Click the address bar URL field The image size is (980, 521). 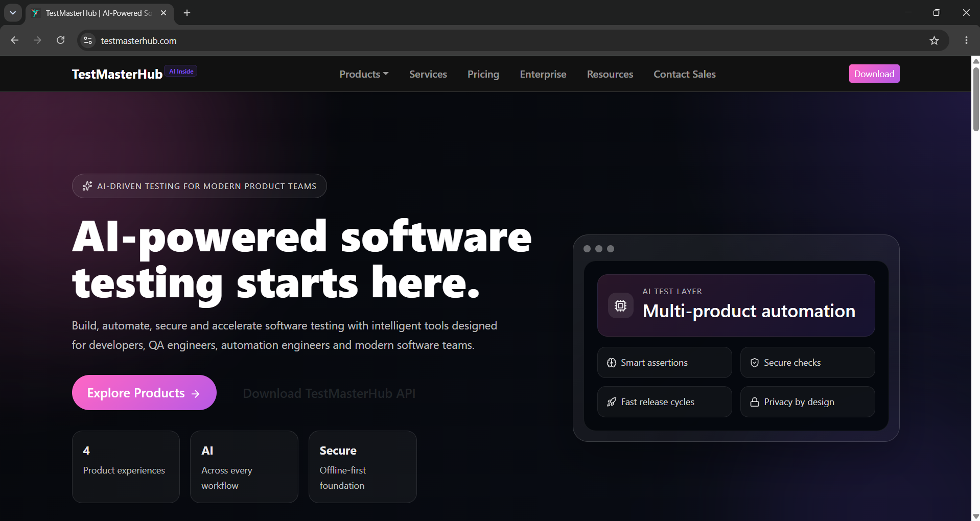coord(511,40)
